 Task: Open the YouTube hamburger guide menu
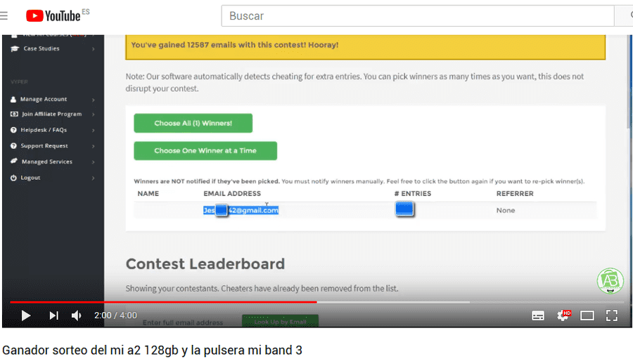[4, 15]
